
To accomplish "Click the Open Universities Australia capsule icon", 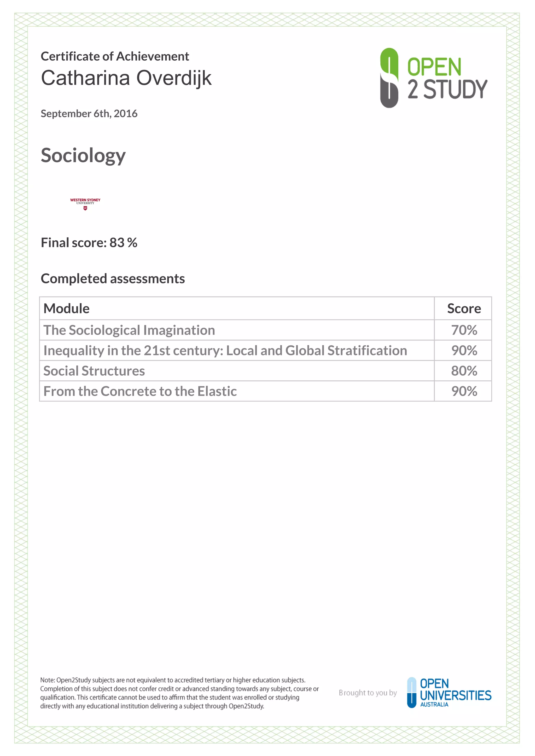I will pos(412,693).
